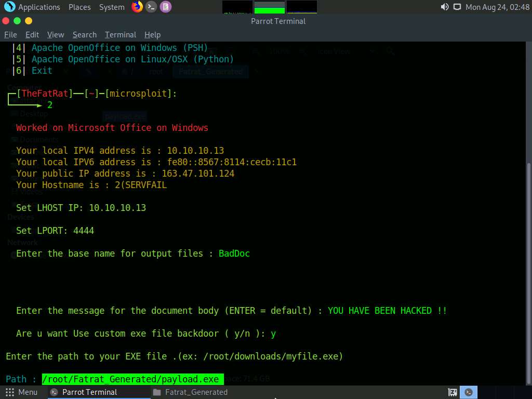Open the System menu
Image resolution: width=532 pixels, height=399 pixels.
click(x=112, y=7)
